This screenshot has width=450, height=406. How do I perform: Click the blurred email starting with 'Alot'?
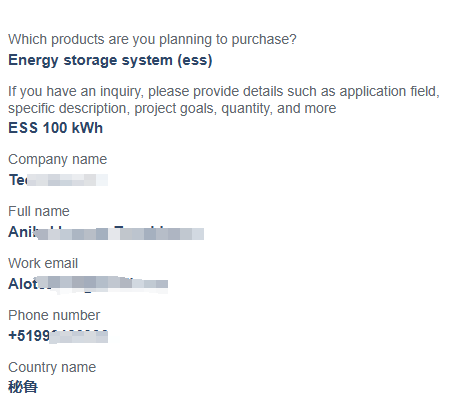(x=88, y=284)
